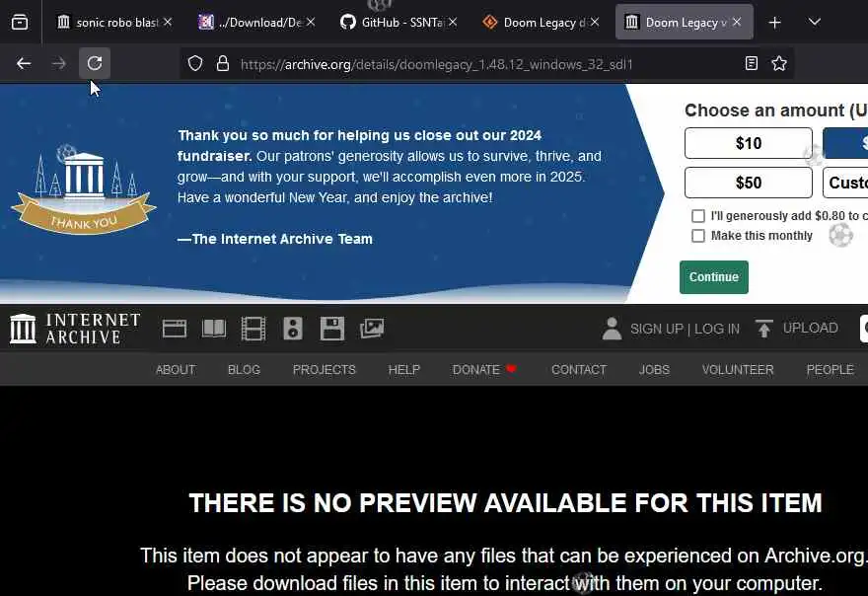Viewport: 868px width, 596px height.
Task: Open the PROJECTS menu item
Action: pyautogui.click(x=325, y=369)
